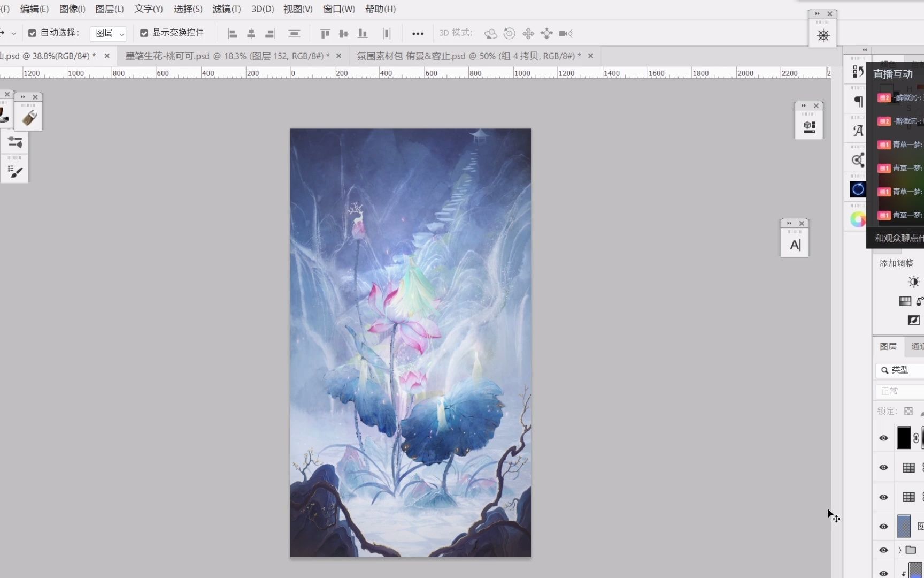Viewport: 924px width, 578px height.
Task: Add a Gradient Map adjustment icon
Action: pyautogui.click(x=905, y=301)
